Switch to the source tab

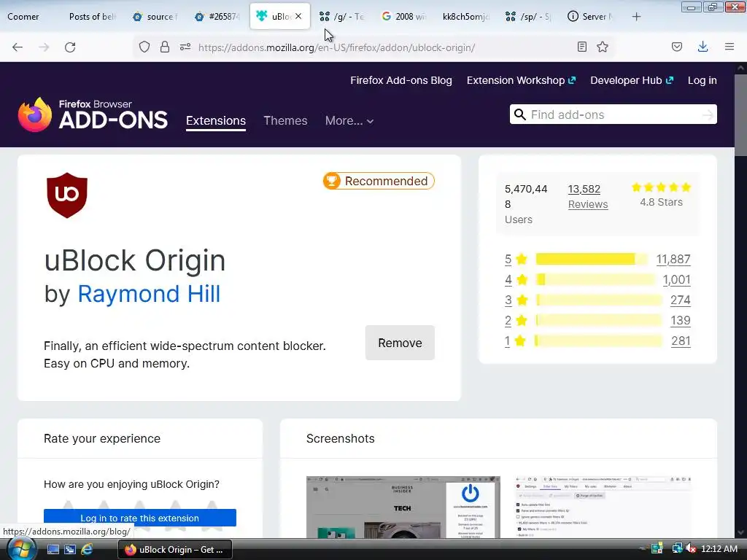[155, 17]
